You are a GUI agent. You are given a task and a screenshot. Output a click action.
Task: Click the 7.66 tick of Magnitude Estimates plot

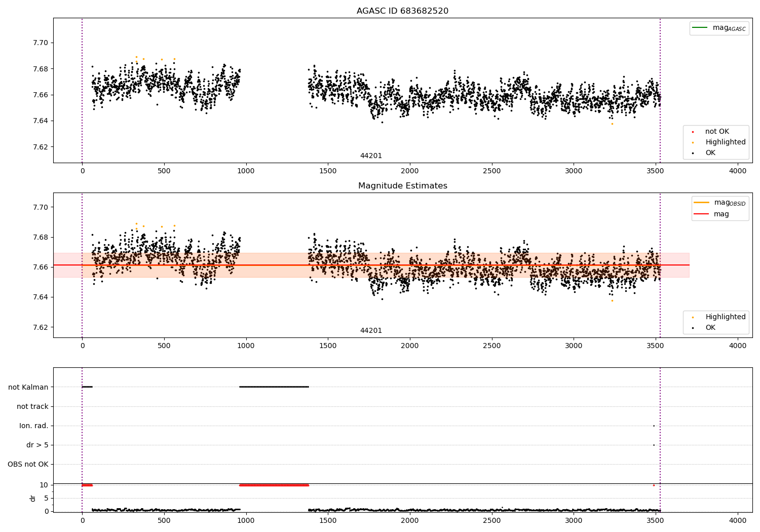click(x=41, y=267)
